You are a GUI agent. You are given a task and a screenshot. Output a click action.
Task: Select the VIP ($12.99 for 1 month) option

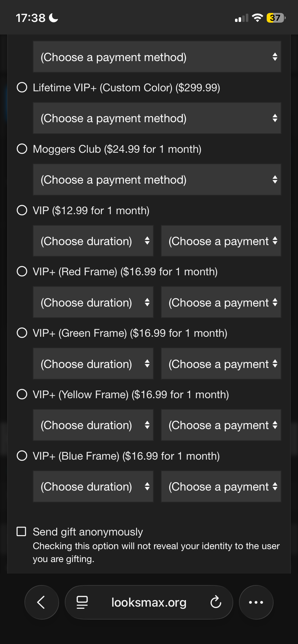tap(22, 210)
